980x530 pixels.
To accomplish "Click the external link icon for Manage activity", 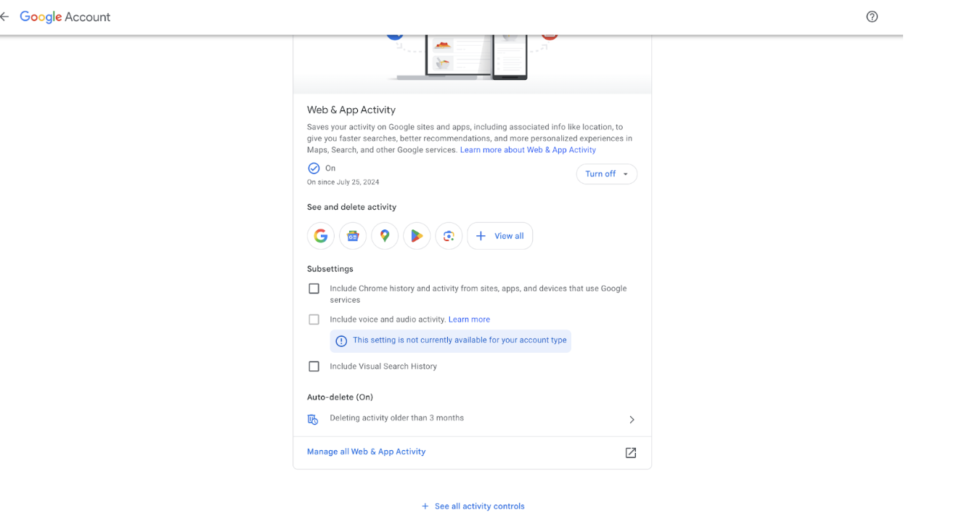I will pyautogui.click(x=631, y=452).
